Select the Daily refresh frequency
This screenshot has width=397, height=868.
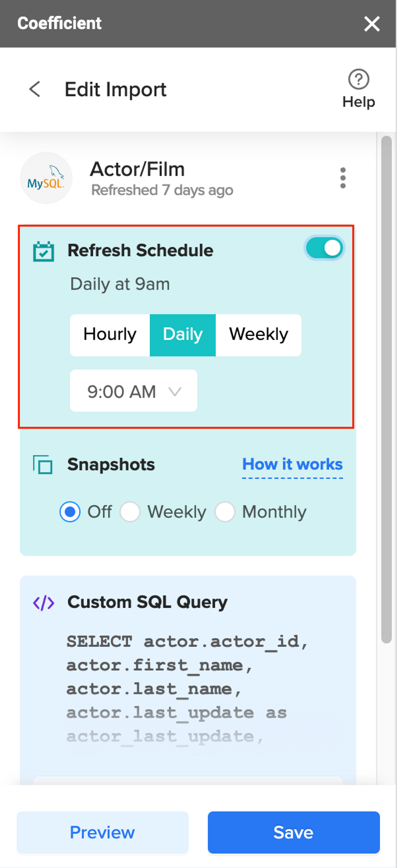(x=183, y=335)
